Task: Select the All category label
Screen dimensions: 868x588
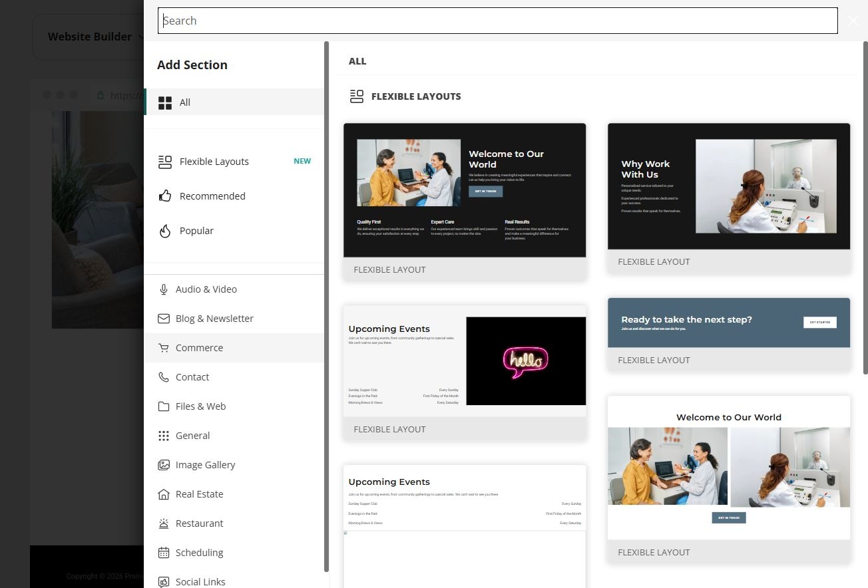Action: tap(185, 102)
